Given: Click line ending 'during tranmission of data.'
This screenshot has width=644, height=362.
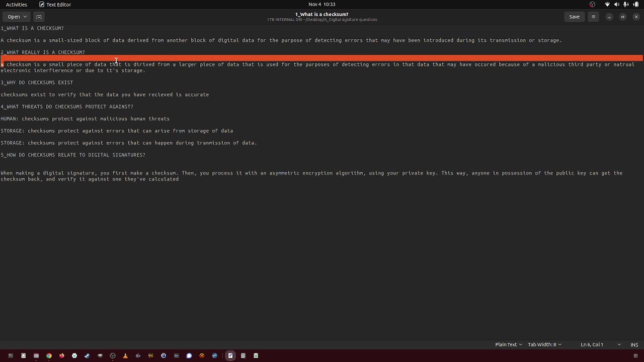Looking at the screenshot, I should 129,143.
